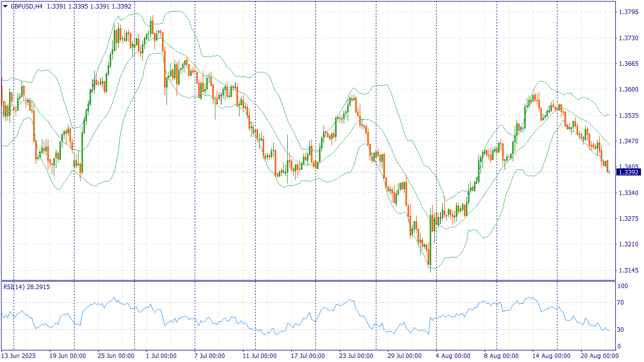Image resolution: width=644 pixels, height=362 pixels.
Task: Click the 29 Jul 00:00 date label
Action: click(405, 356)
